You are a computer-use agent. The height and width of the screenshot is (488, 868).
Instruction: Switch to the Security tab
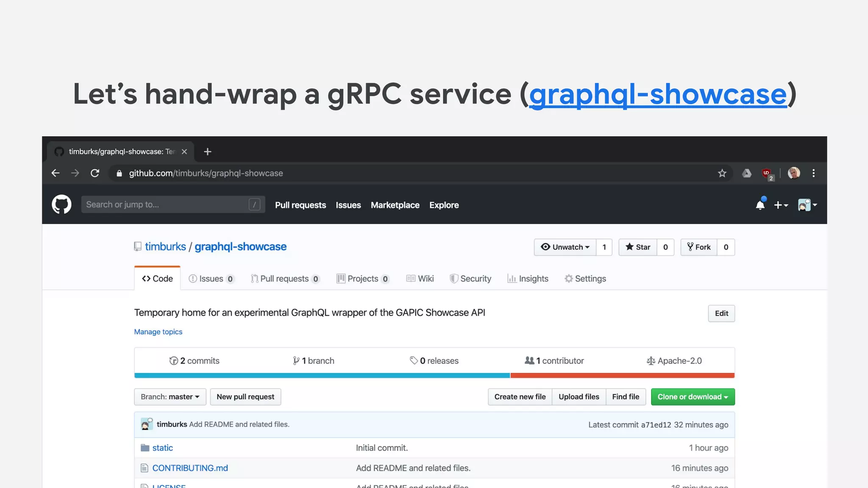click(x=470, y=279)
